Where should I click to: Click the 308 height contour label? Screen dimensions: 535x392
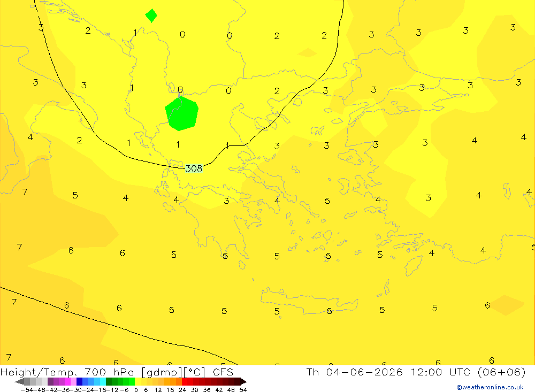click(194, 168)
